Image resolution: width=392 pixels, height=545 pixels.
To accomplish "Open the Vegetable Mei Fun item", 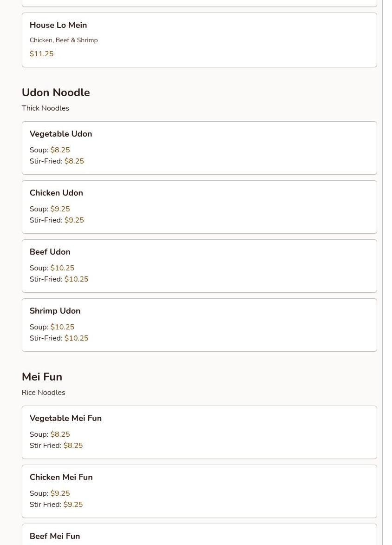I will 65,418.
